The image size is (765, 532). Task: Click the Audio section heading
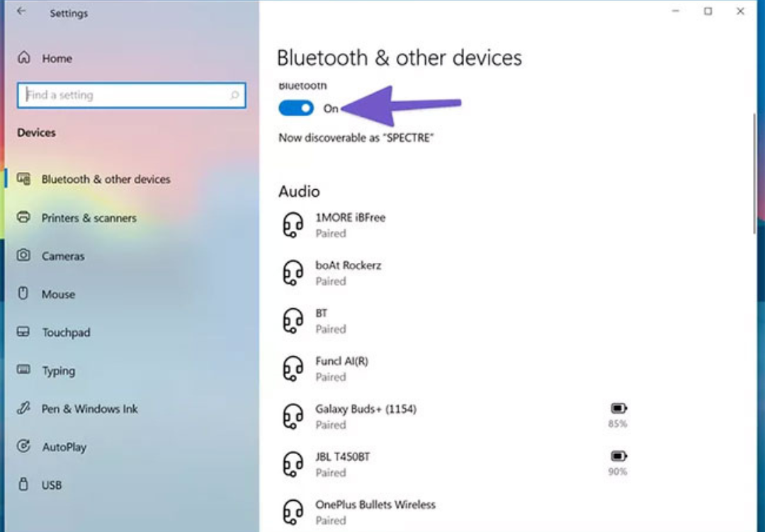point(299,191)
